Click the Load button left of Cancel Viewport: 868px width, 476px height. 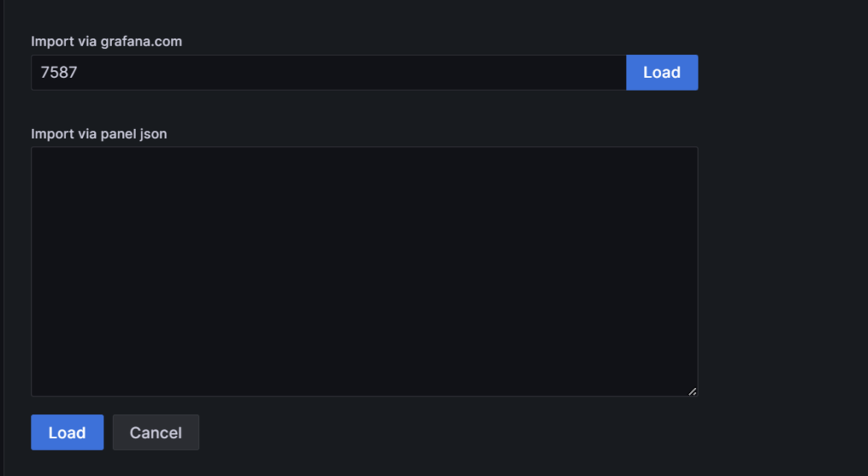tap(67, 433)
